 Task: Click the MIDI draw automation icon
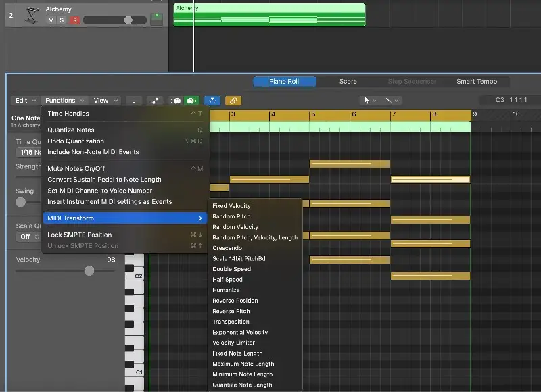[x=156, y=101]
